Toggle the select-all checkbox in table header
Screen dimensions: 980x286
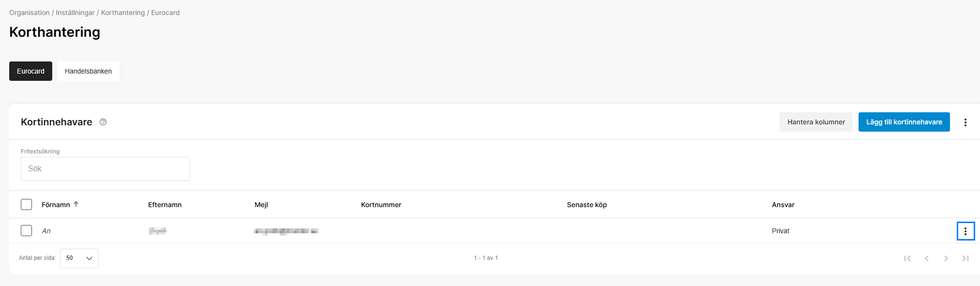tap(27, 205)
